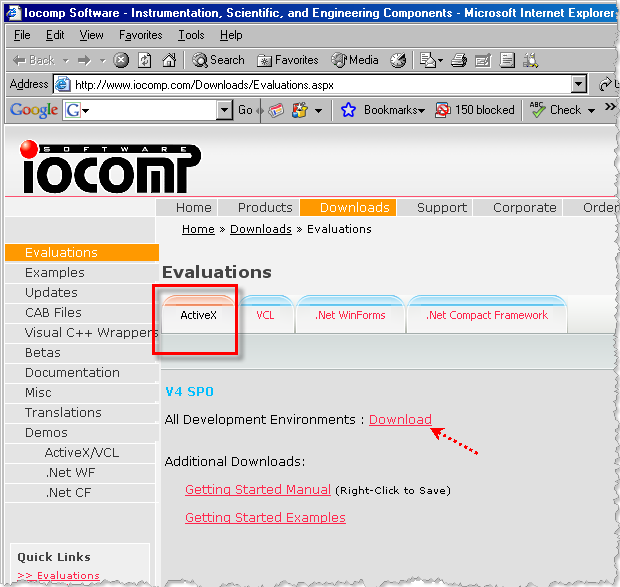Click the Messenger icon in toolbar
620x587 pixels.
point(530,60)
